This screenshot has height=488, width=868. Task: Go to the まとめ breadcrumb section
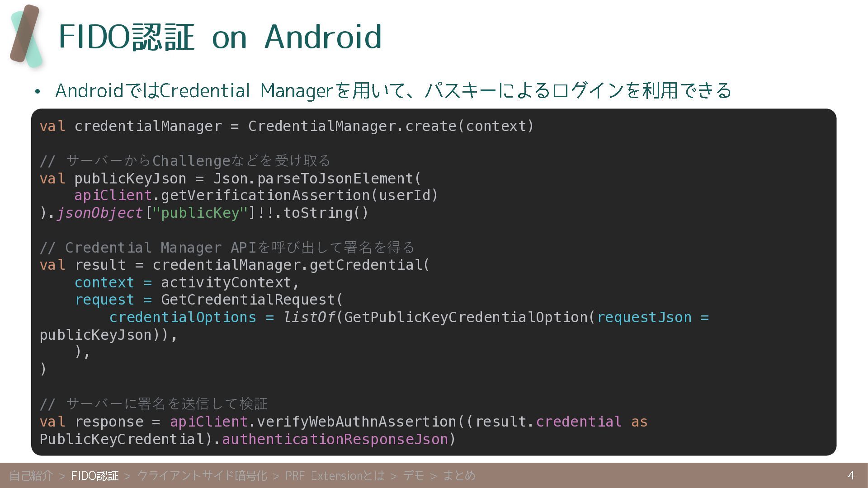459,475
